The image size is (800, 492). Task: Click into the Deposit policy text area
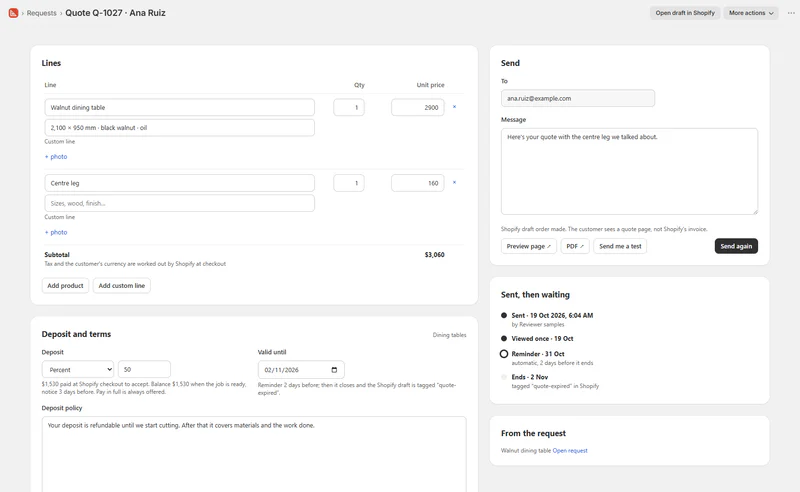click(x=254, y=454)
